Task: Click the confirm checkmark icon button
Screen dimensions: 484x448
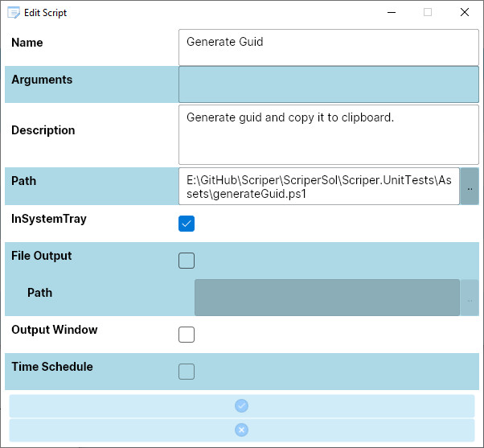Action: [241, 406]
